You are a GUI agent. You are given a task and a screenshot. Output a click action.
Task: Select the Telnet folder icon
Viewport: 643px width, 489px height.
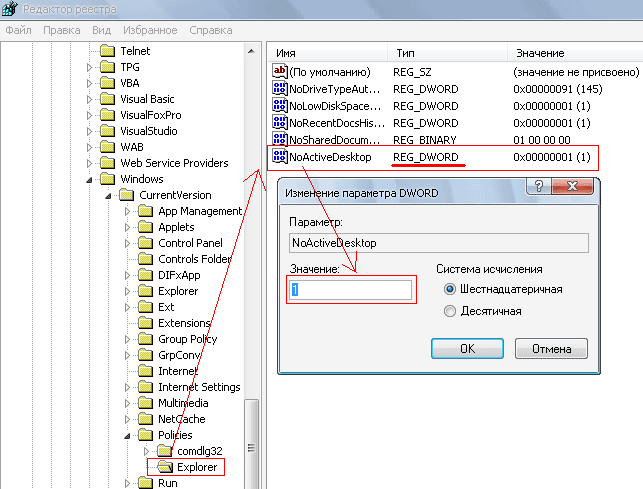click(x=108, y=51)
